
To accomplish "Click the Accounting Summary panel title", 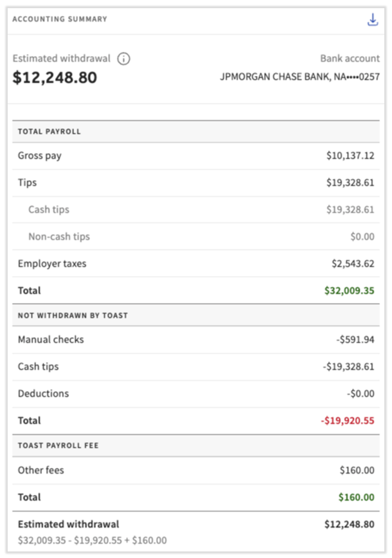I will (x=60, y=19).
